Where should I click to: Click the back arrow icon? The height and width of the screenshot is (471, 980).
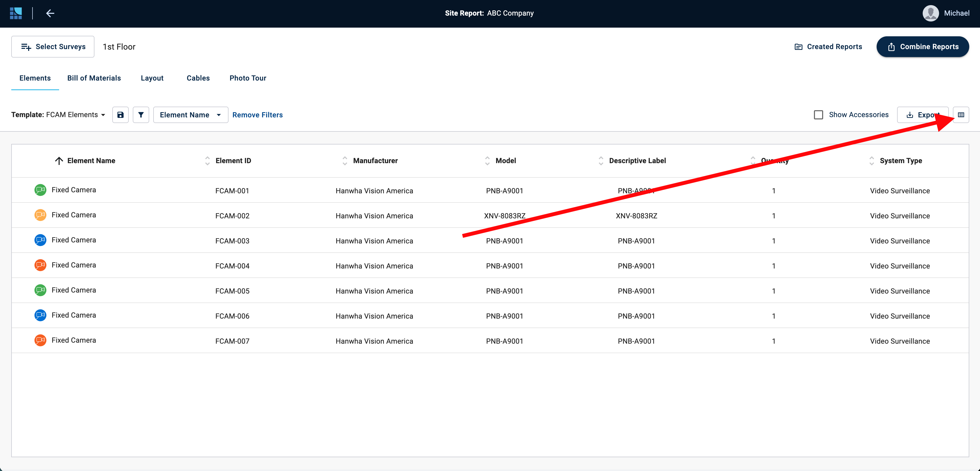tap(50, 13)
